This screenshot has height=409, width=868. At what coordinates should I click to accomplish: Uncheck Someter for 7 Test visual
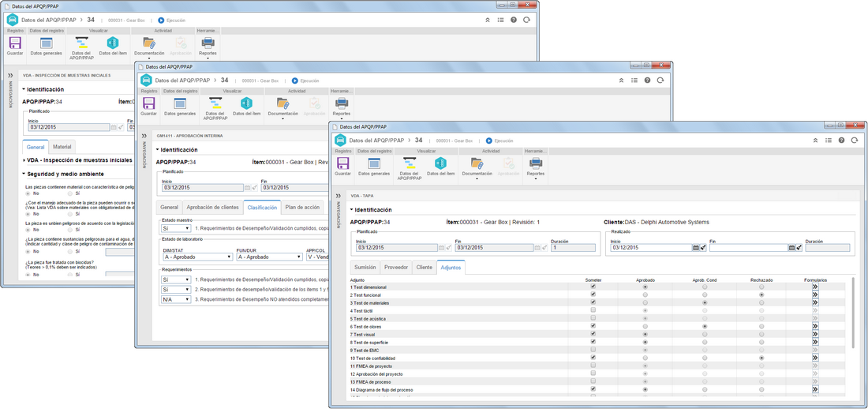point(593,335)
